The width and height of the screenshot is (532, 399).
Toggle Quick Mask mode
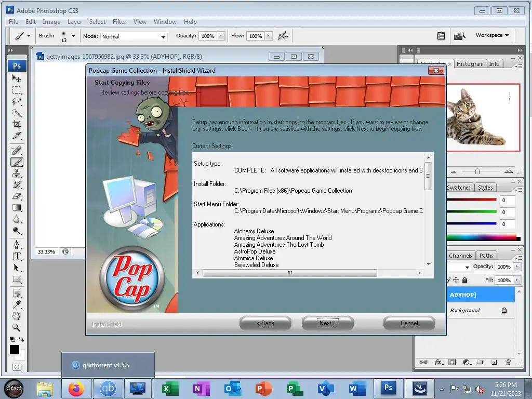tap(17, 367)
